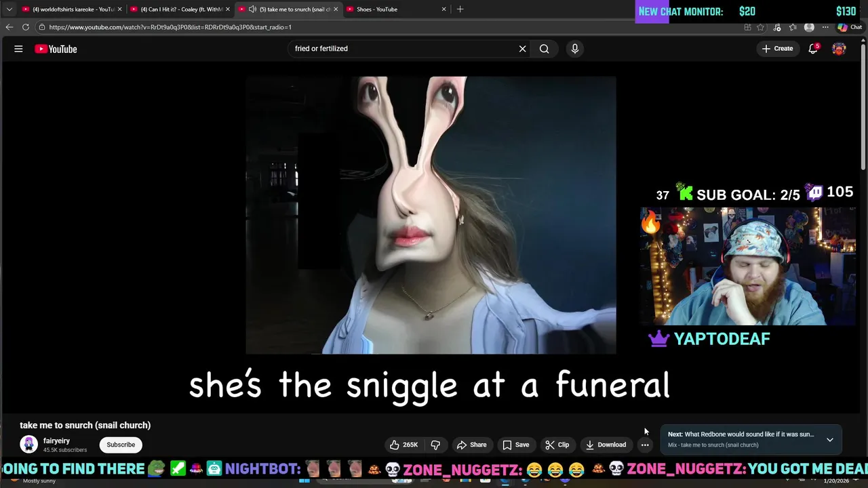
Task: Subscribe to fairyeiry channel
Action: pyautogui.click(x=121, y=445)
